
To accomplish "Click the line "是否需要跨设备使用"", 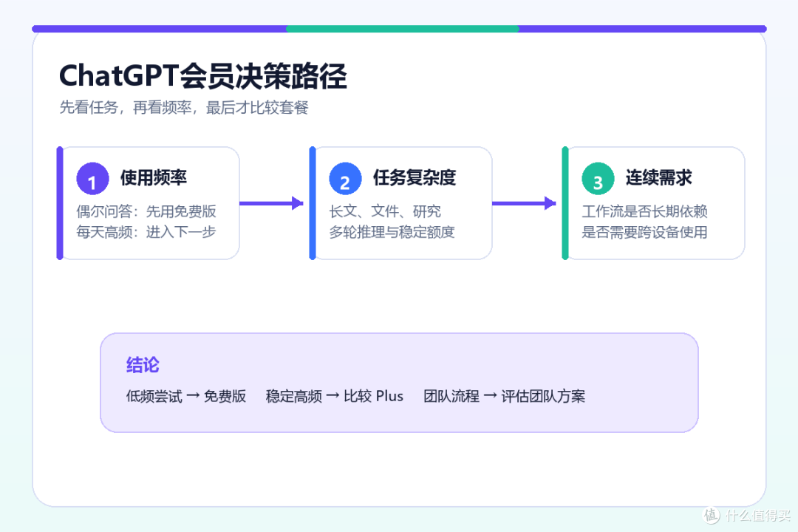I will (x=644, y=232).
